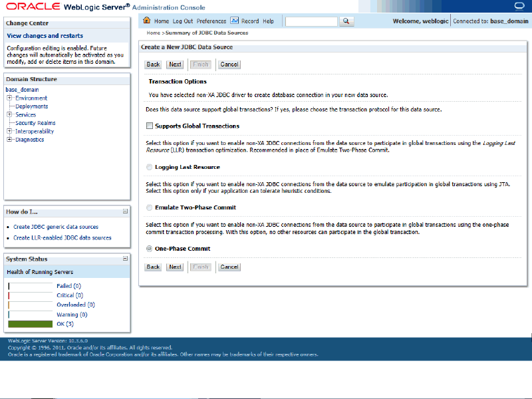Image resolution: width=532 pixels, height=399 pixels.
Task: Open Create JDBC generic data sources help
Action: [x=56, y=227]
